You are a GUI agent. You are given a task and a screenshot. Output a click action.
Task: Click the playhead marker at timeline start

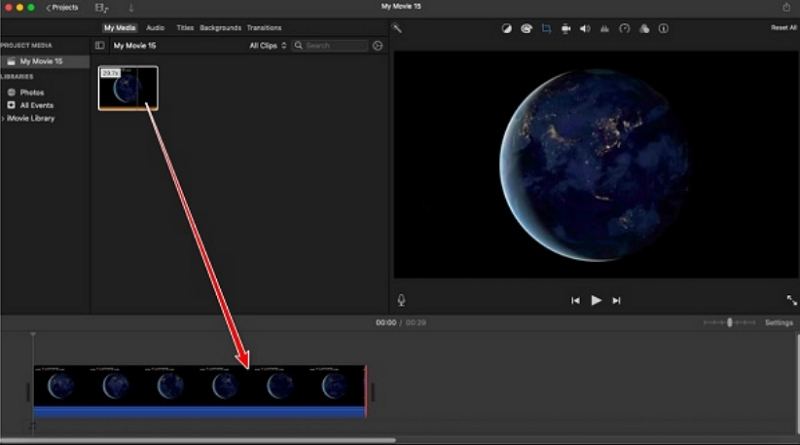point(33,335)
